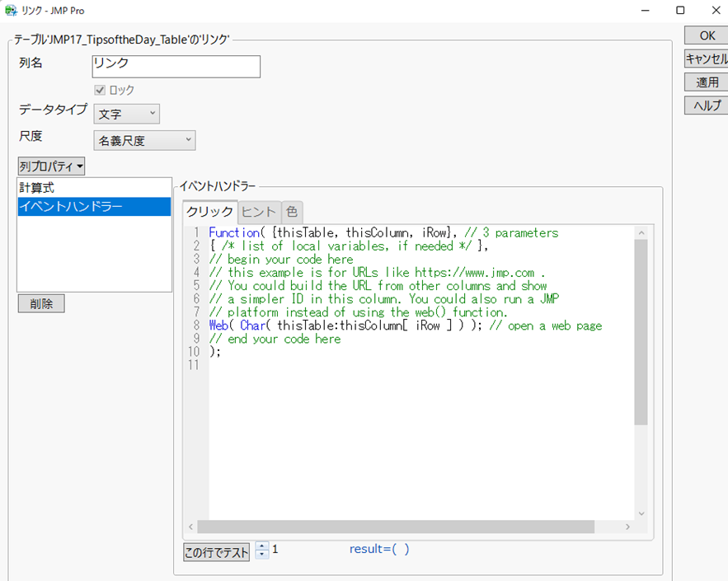Image resolution: width=728 pixels, height=581 pixels.
Task: Click the 削除 button
Action: coord(41,303)
